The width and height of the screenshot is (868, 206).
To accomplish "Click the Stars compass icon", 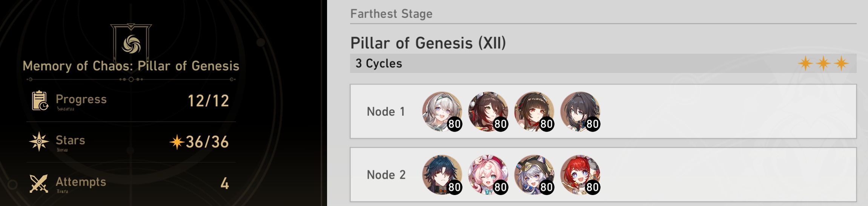I will tap(39, 142).
